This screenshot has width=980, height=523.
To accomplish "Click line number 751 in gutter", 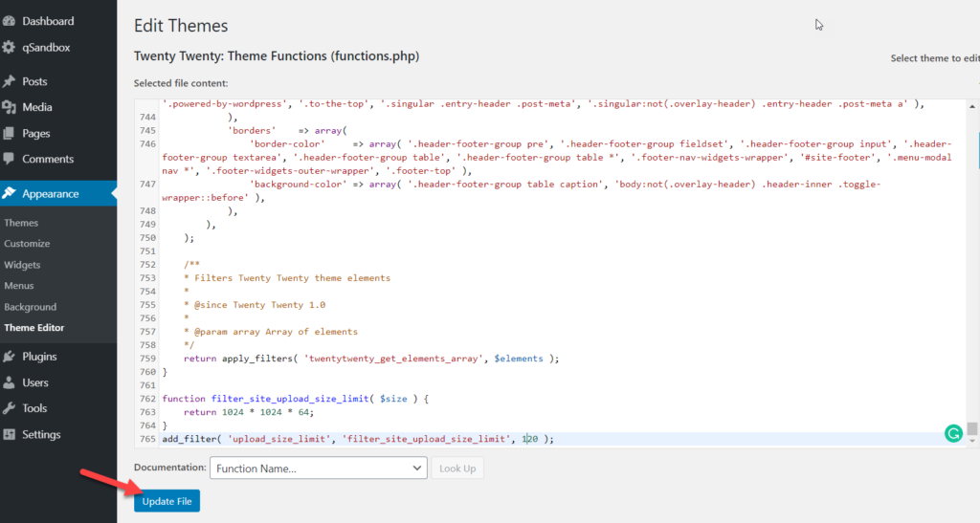I will click(x=148, y=251).
